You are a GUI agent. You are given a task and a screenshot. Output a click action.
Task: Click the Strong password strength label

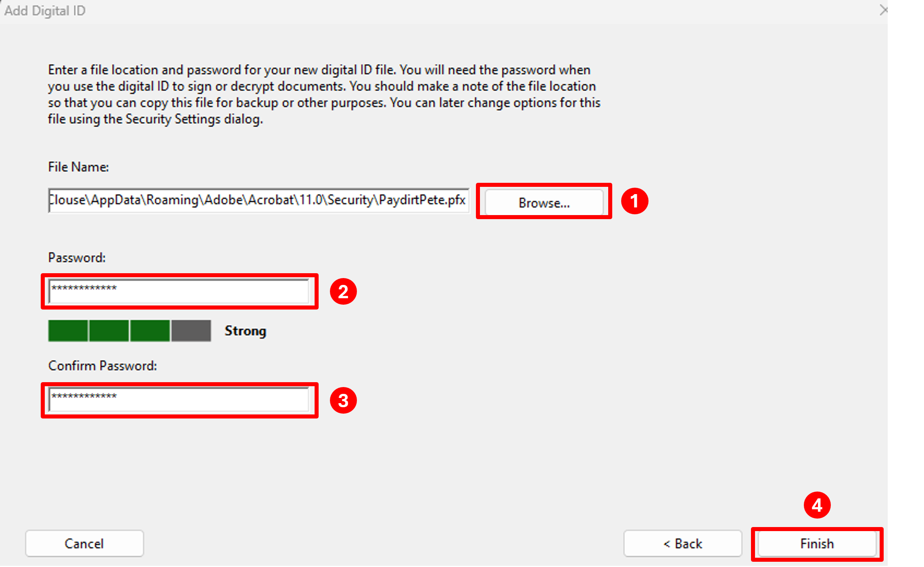click(245, 331)
